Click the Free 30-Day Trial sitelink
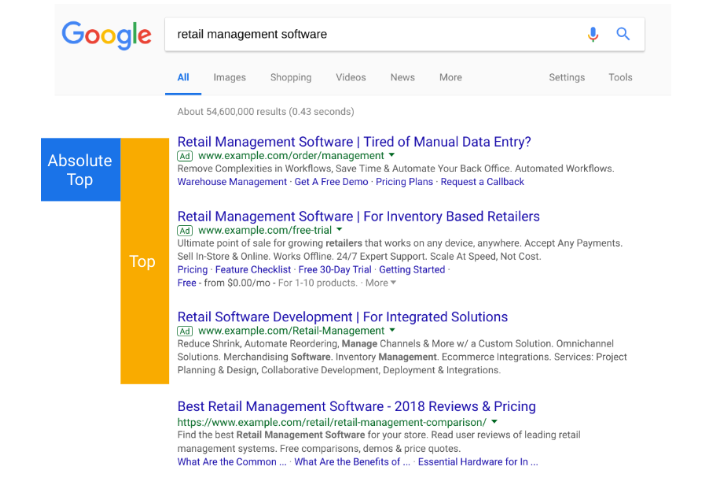Screen dimensions: 716x482 coord(335,270)
